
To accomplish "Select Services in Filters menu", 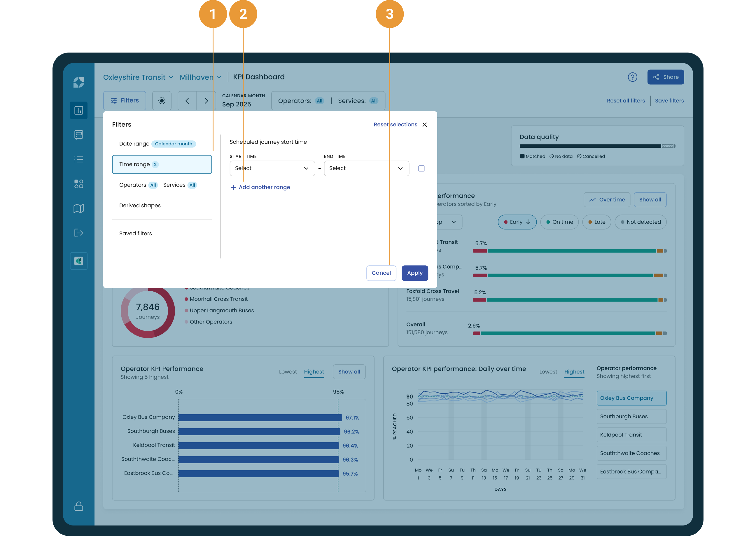I will click(180, 185).
